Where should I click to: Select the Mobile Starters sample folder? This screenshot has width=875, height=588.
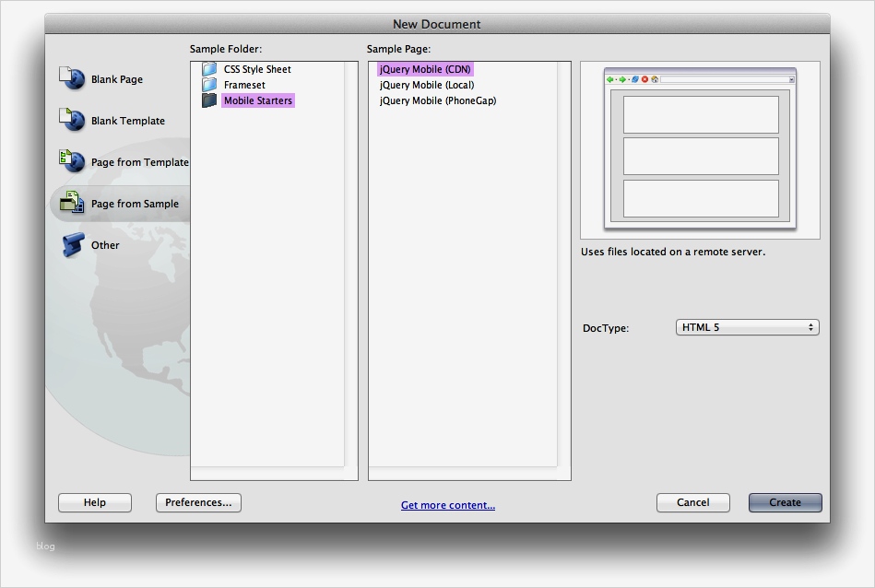pyautogui.click(x=258, y=100)
